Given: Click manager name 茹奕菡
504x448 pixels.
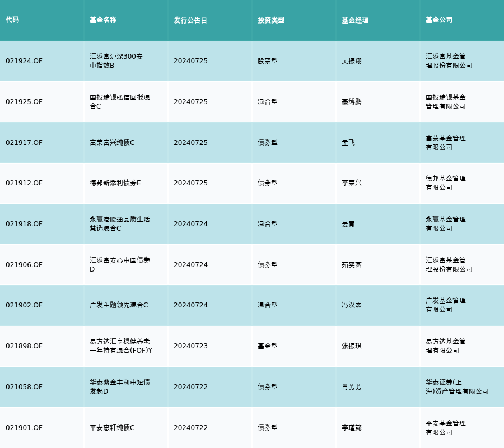Looking at the screenshot, I should coord(351,264).
